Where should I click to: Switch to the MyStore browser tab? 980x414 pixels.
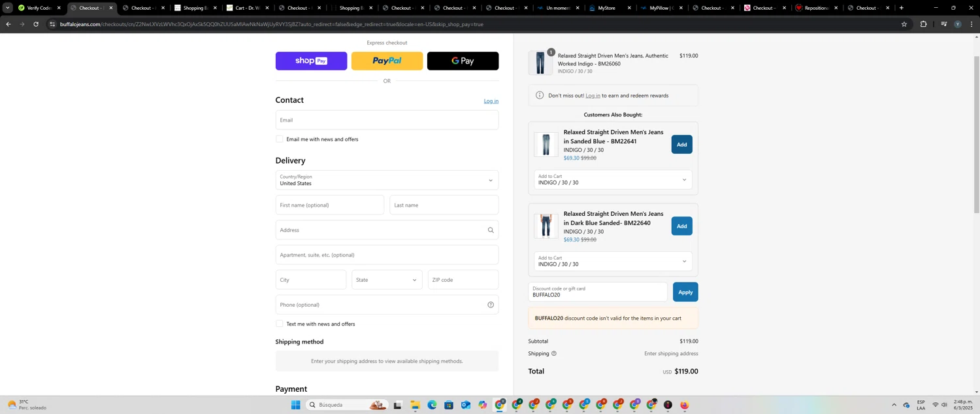click(610, 8)
